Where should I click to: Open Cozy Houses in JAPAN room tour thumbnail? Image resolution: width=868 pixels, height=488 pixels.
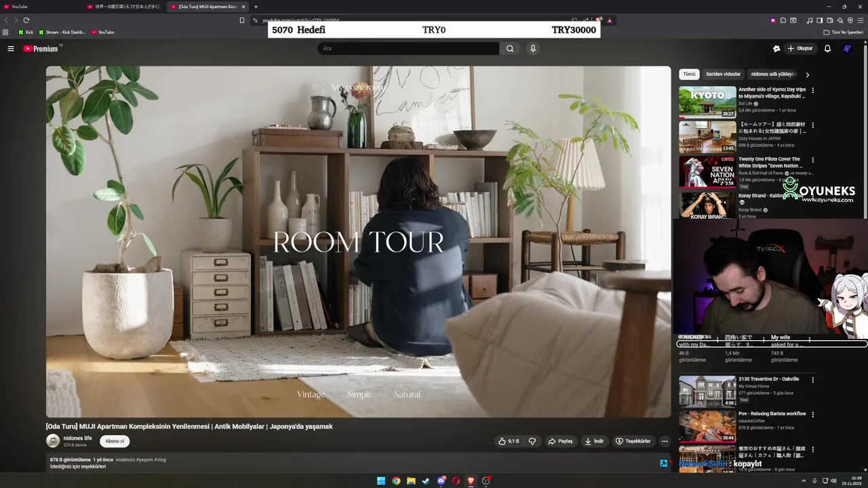pyautogui.click(x=707, y=137)
